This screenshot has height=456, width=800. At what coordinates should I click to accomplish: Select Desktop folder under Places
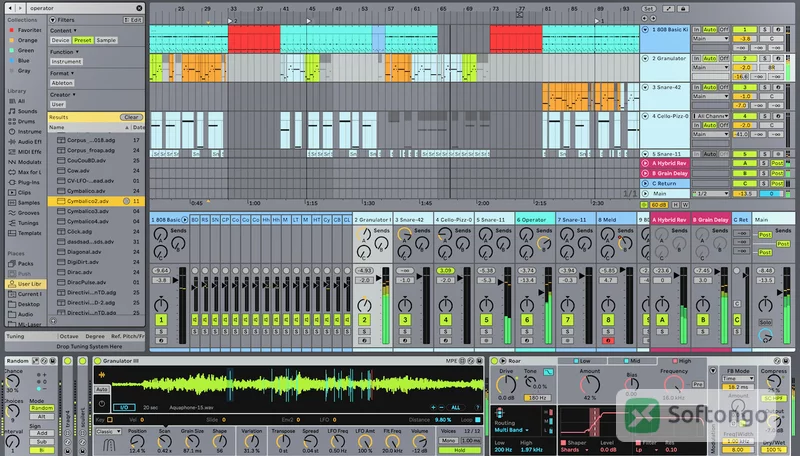point(29,304)
